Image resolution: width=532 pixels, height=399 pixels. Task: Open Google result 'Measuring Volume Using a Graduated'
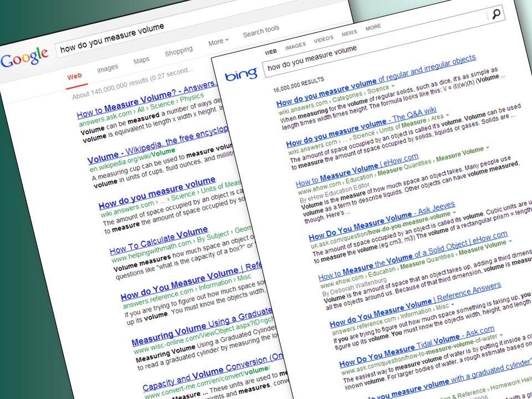(x=202, y=326)
